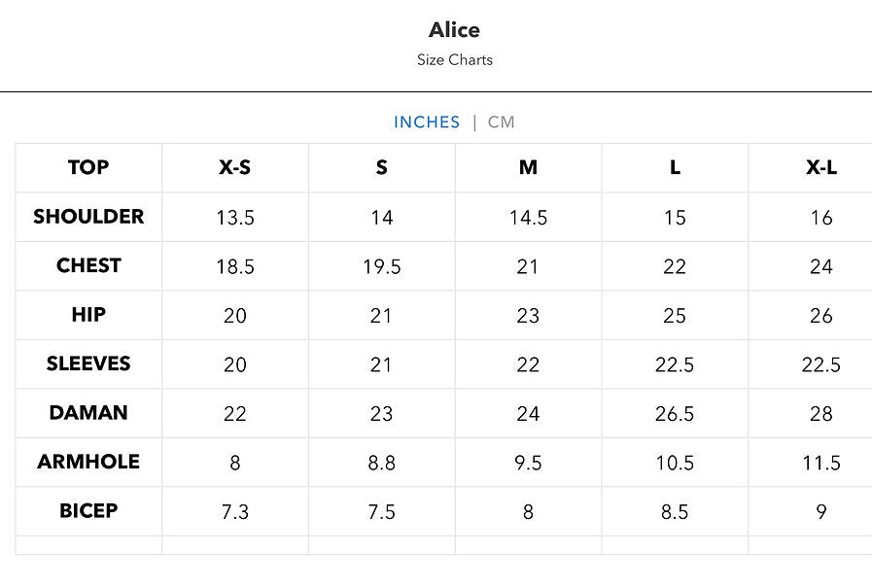Click the DAMAN row label
Viewport: 872px width, 588px height.
pos(88,413)
